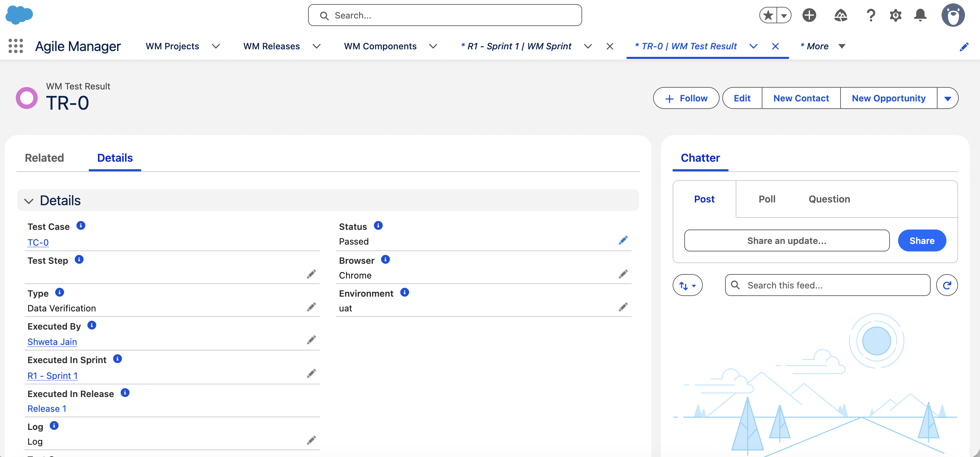This screenshot has height=457, width=980.
Task: Open the Global Actions plus icon
Action: coord(809,15)
